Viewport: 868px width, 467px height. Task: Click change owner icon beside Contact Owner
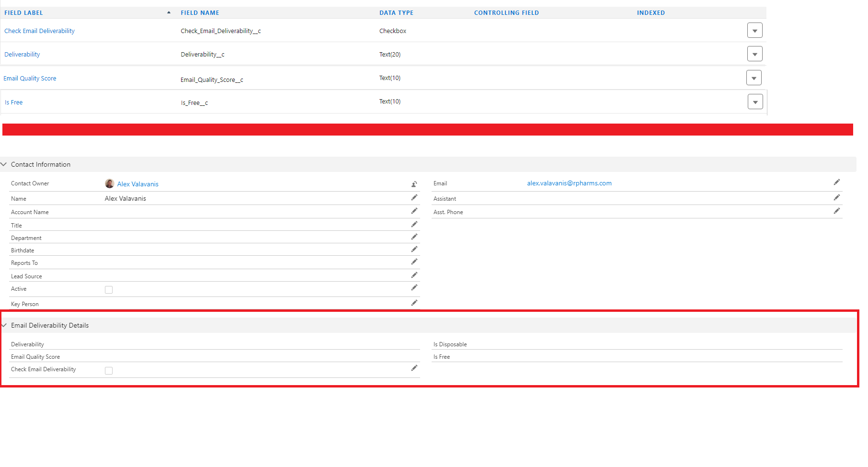point(414,184)
